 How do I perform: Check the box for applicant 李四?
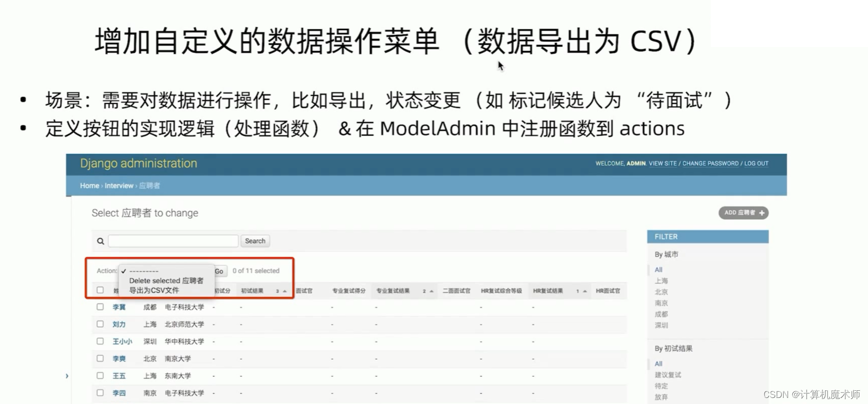pos(100,392)
